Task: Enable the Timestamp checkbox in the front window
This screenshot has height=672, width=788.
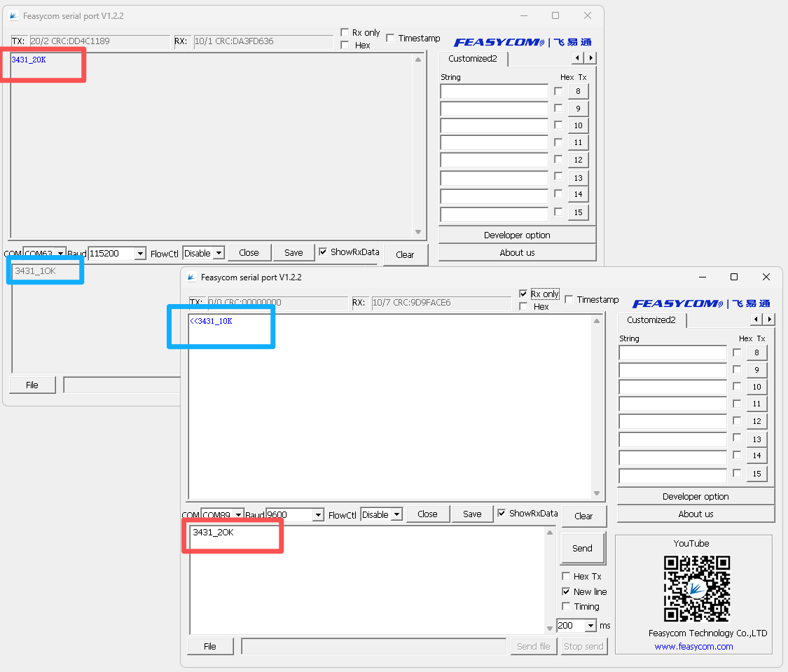Action: (568, 299)
